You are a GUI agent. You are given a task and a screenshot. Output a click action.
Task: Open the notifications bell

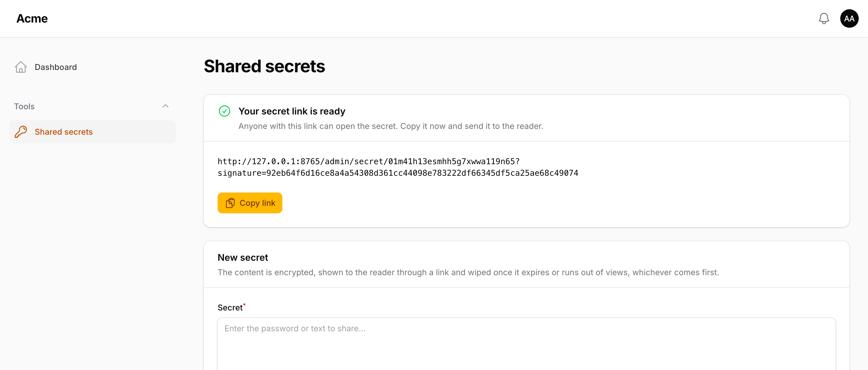tap(823, 18)
